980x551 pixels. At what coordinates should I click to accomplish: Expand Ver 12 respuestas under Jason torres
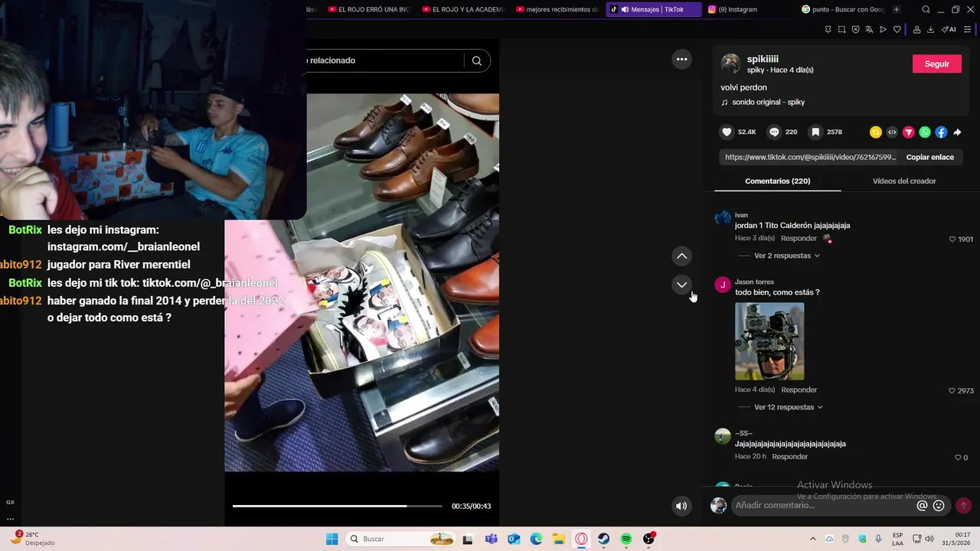(788, 407)
